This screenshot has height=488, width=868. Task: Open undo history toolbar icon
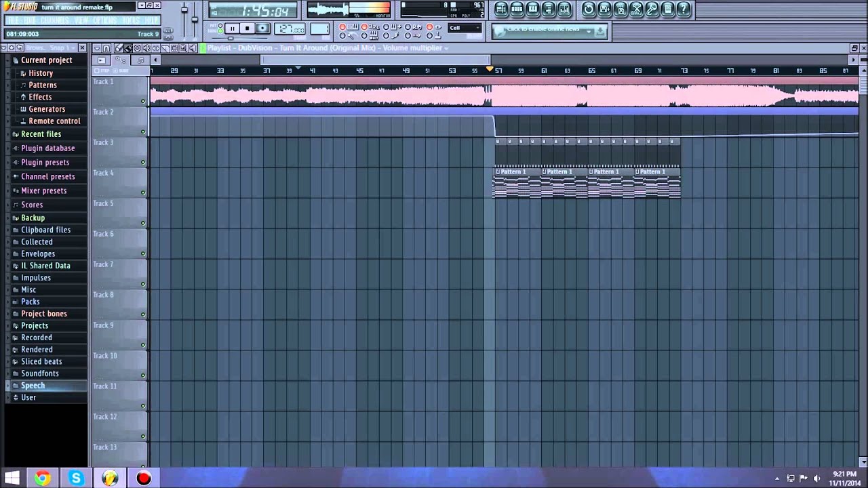[588, 9]
